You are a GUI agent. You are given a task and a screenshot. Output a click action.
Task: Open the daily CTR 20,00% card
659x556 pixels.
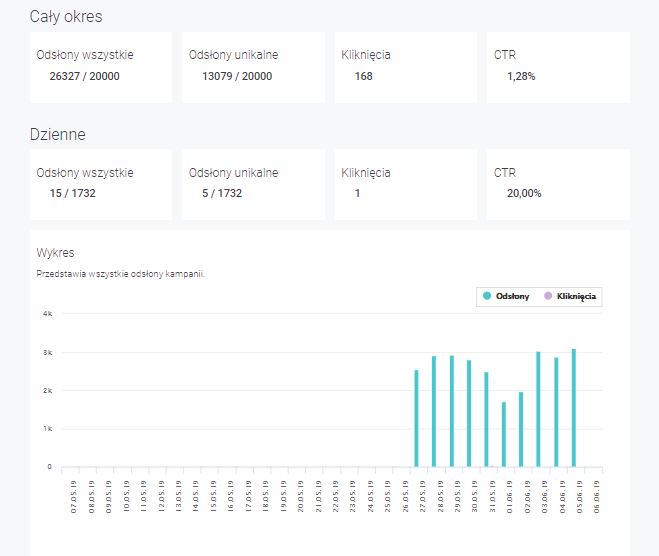[558, 184]
